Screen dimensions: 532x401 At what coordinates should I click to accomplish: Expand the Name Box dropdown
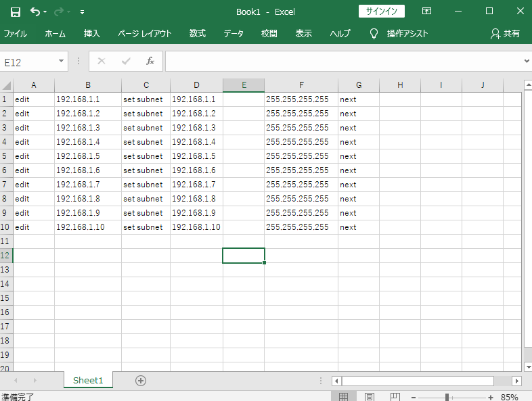coord(62,62)
